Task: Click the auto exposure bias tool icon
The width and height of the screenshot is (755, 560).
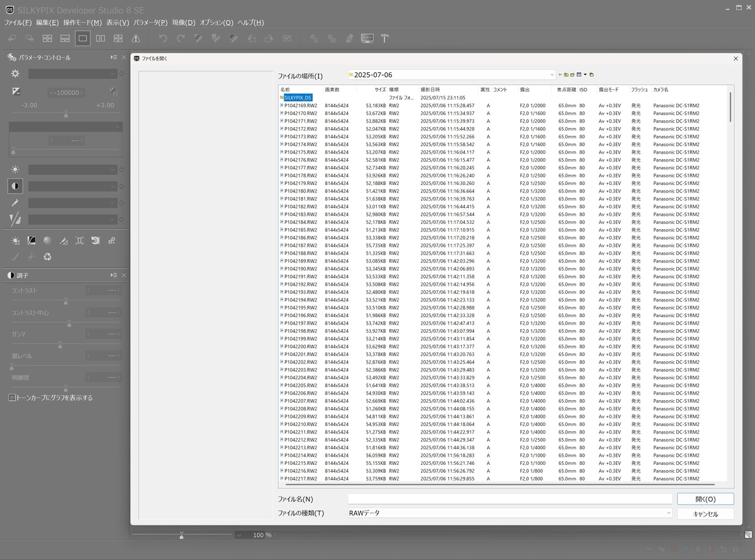Action: 114,91
